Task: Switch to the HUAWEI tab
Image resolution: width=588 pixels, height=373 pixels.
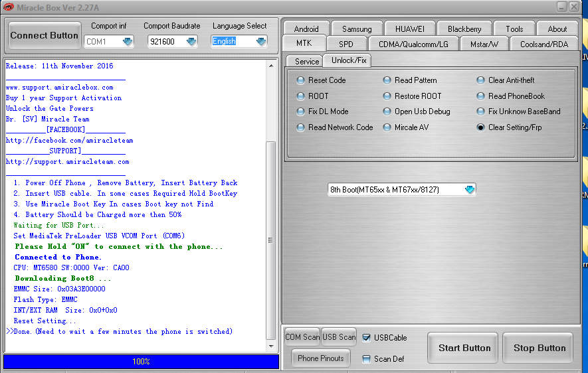Action: click(x=409, y=29)
